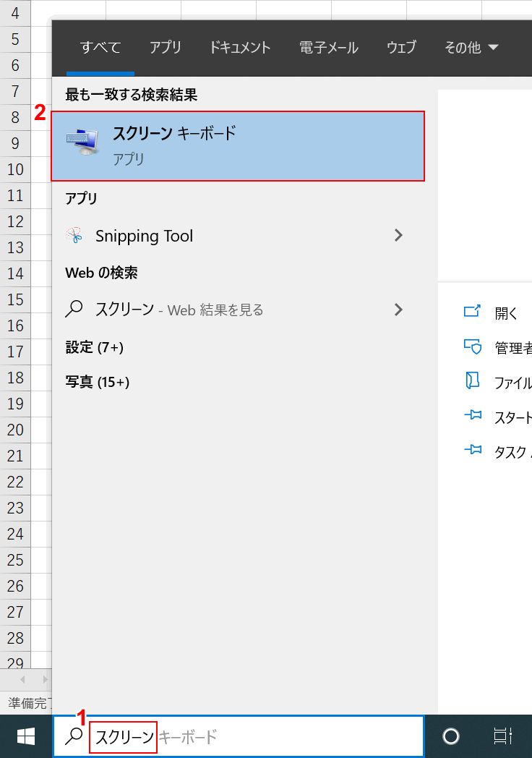The image size is (532, 758).
Task: Click the Web search magnifier icon
Action: tap(72, 310)
